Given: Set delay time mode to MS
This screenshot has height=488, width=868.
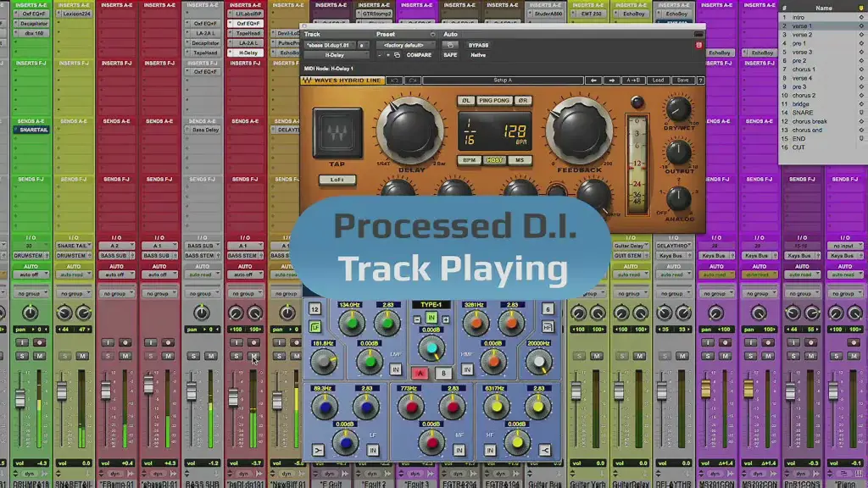Looking at the screenshot, I should click(520, 160).
